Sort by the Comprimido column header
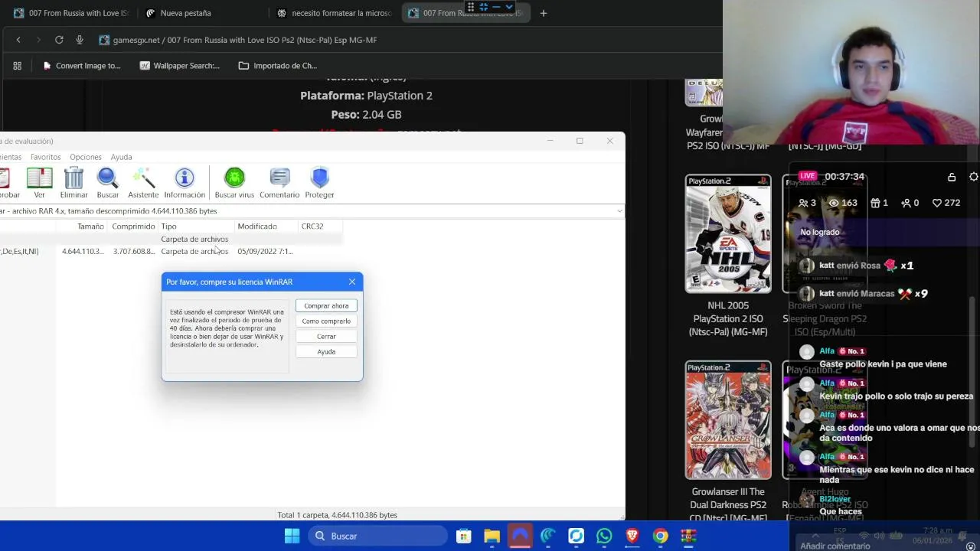This screenshot has height=551, width=980. [133, 227]
